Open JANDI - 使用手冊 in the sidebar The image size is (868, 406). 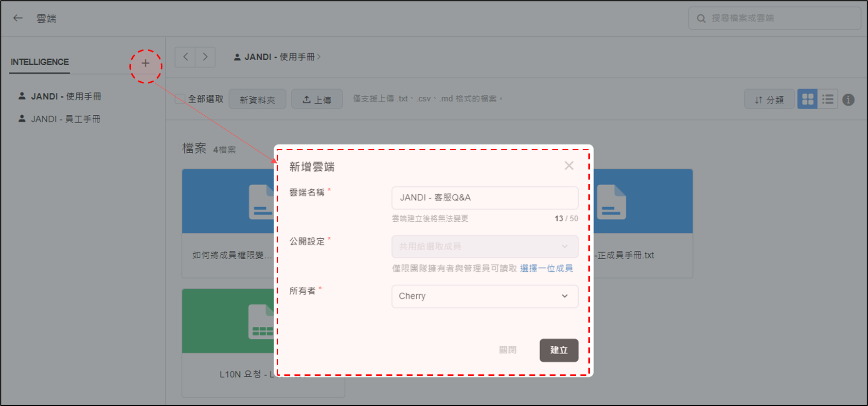[60, 96]
